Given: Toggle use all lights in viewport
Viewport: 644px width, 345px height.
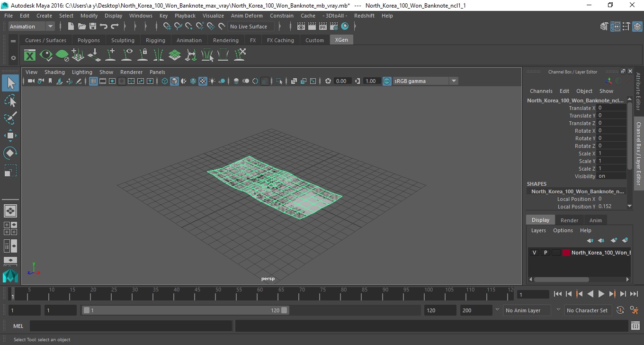Looking at the screenshot, I should coord(212,81).
